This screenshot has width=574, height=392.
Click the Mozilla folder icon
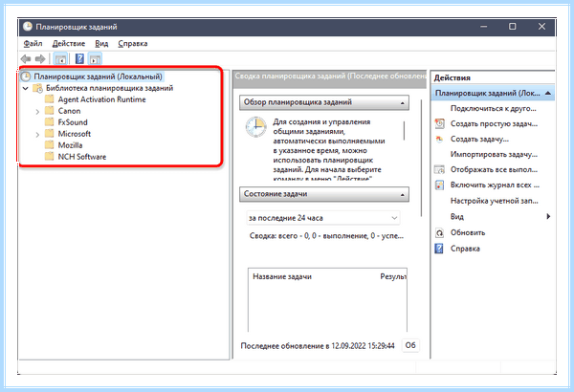49,145
